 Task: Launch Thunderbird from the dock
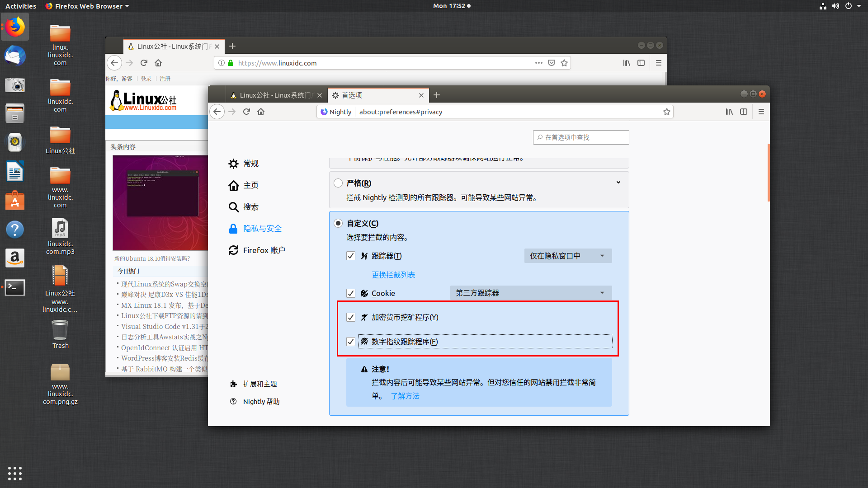pos(15,56)
